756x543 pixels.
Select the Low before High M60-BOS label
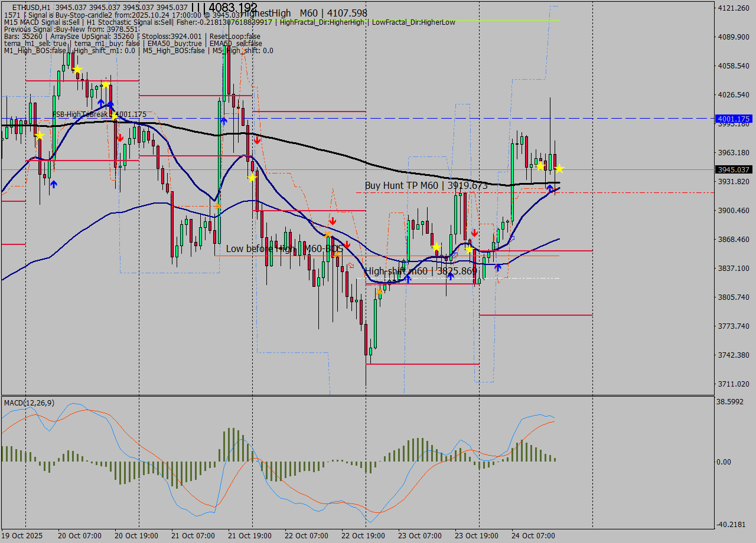coord(284,249)
